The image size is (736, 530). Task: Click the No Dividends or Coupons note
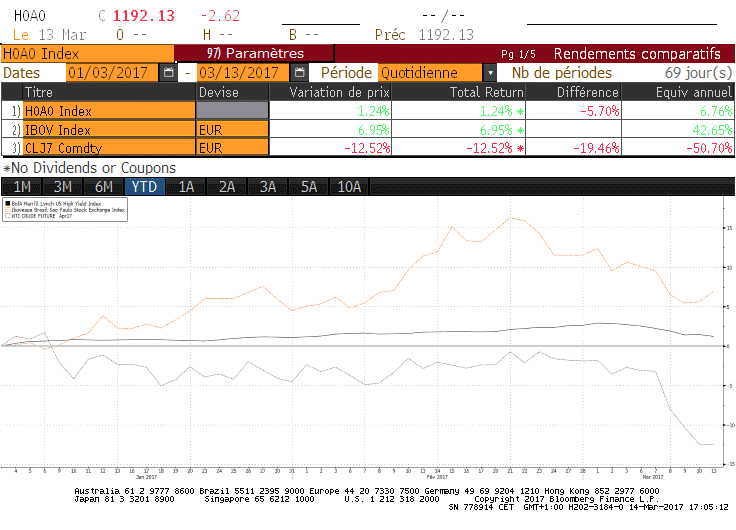[x=89, y=168]
